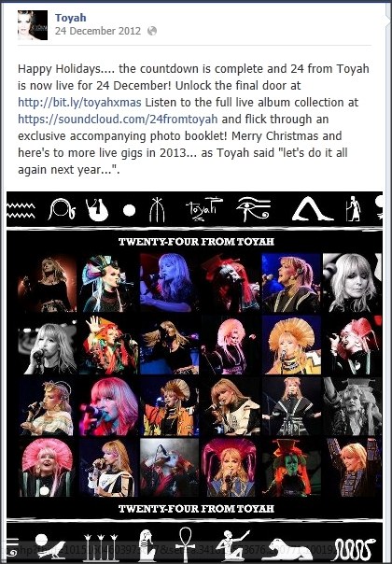Click the white circle dot symbol
The image size is (392, 564).
129,211
